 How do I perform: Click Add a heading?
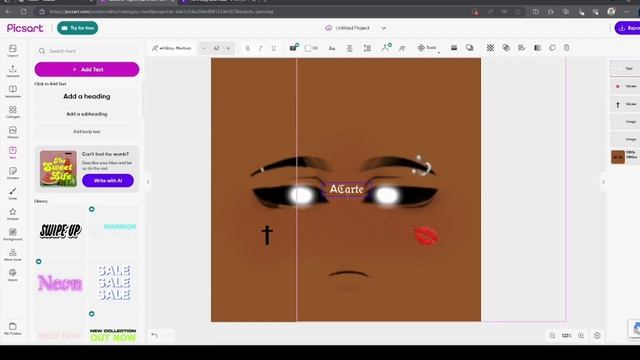click(87, 96)
